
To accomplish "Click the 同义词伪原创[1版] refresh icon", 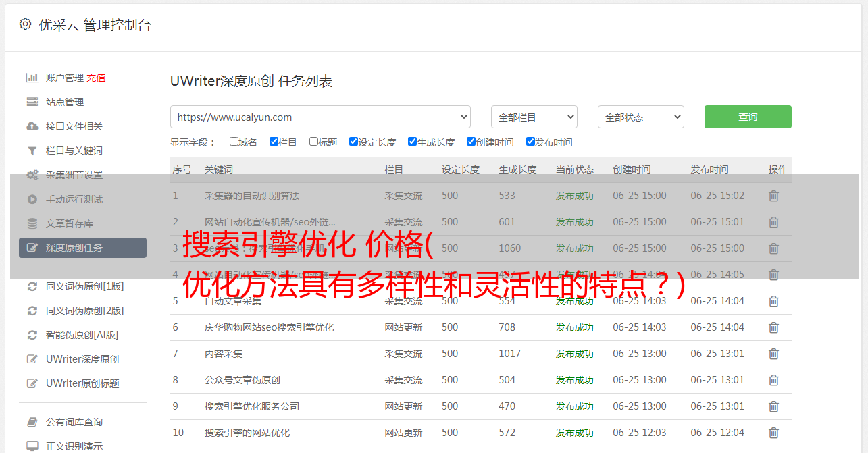I will click(32, 286).
